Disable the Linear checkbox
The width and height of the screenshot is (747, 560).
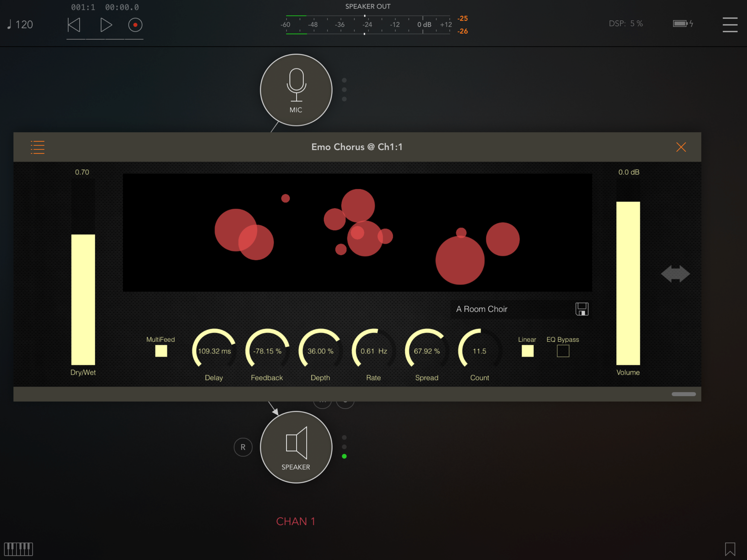(527, 351)
